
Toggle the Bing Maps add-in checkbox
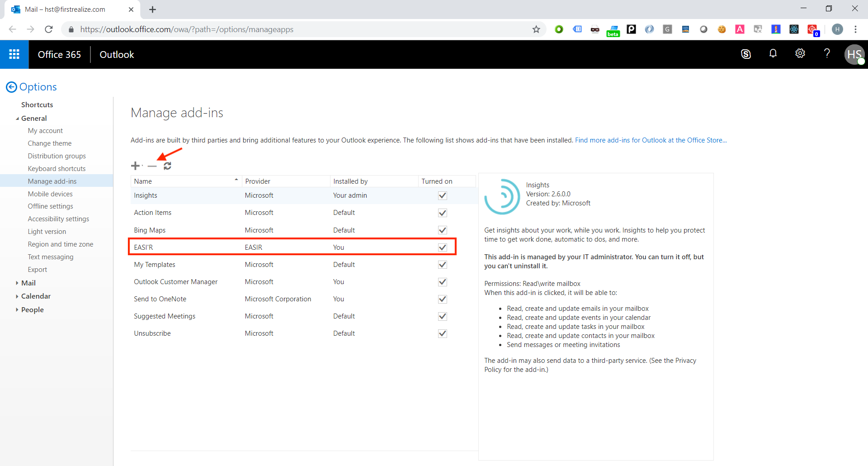(443, 230)
